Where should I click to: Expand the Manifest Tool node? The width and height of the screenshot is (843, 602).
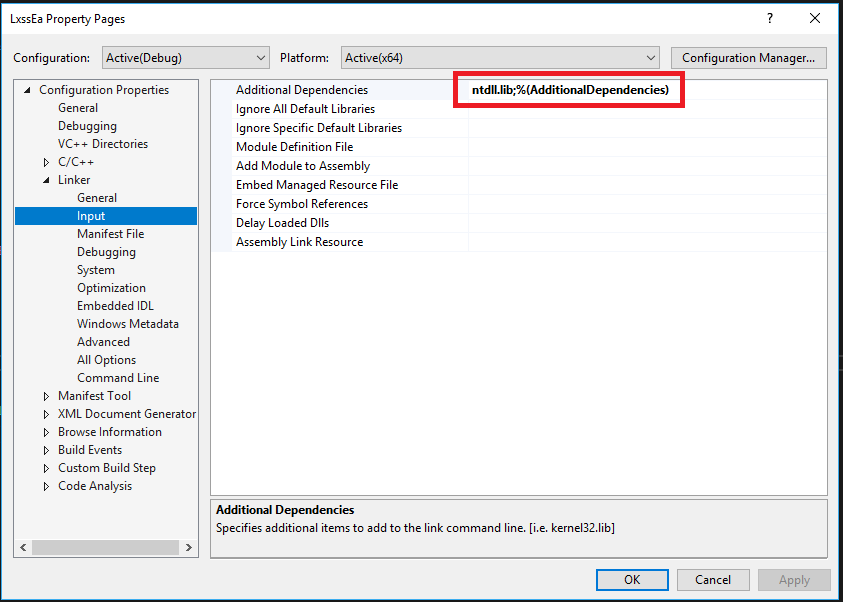[x=45, y=395]
